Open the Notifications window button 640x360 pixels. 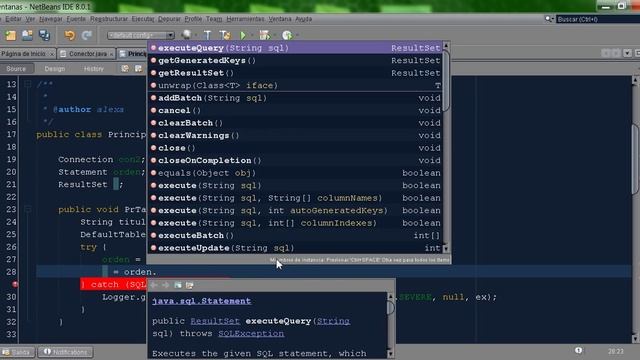[65, 352]
